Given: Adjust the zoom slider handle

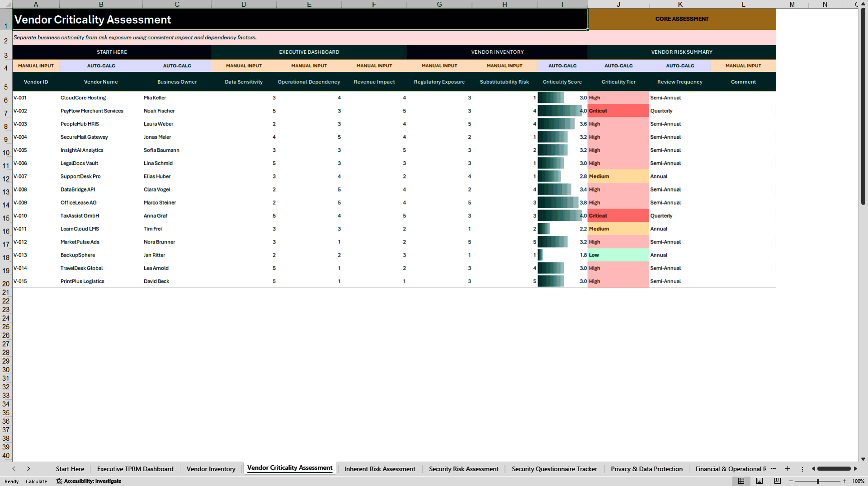Looking at the screenshot, I should click(x=818, y=481).
